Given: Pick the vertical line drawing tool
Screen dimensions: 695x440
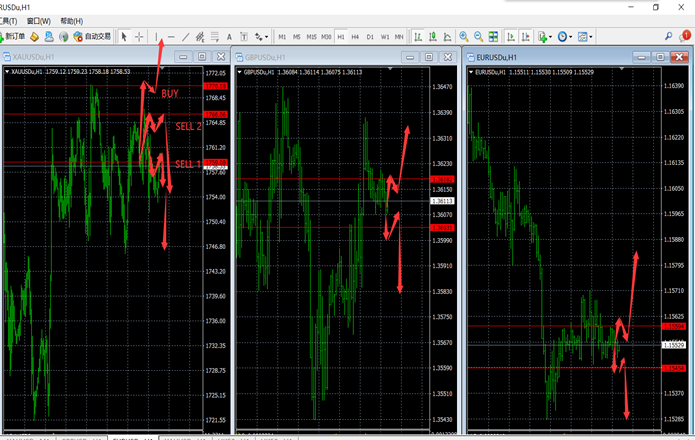Looking at the screenshot, I should (157, 36).
